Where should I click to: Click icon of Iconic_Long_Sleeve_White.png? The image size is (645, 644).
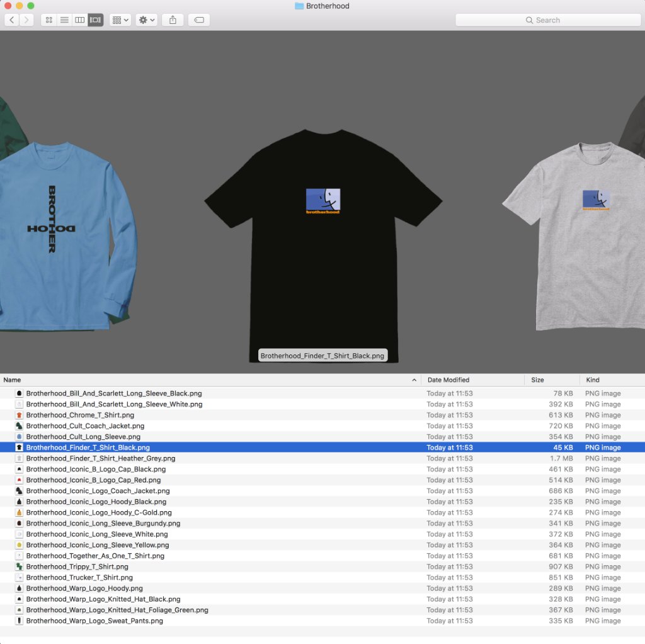pos(19,534)
